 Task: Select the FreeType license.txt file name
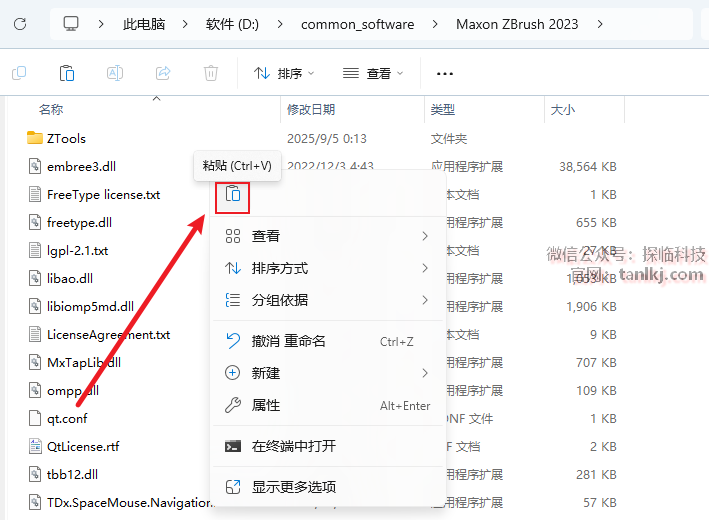point(104,194)
